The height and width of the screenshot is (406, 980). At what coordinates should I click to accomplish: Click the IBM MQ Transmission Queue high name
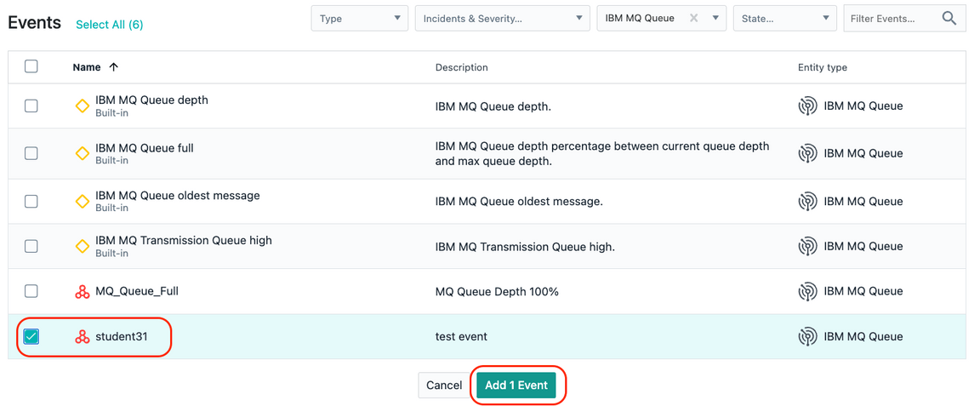click(184, 240)
